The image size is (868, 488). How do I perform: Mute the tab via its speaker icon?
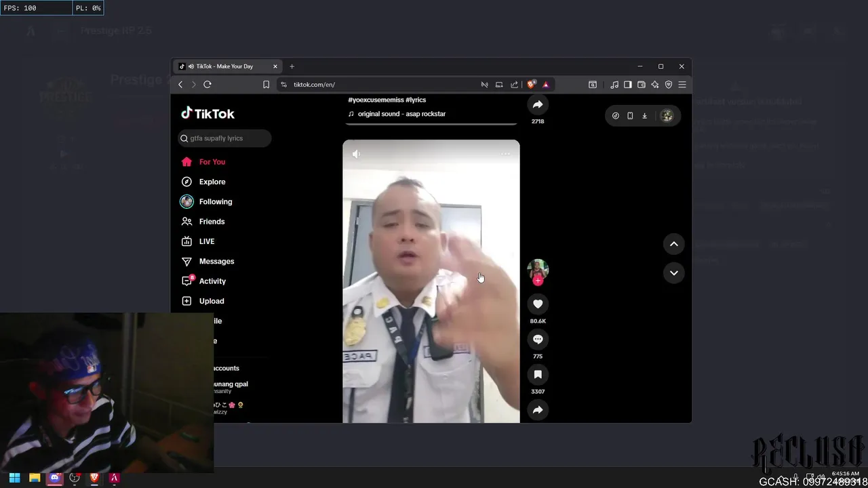click(x=191, y=66)
